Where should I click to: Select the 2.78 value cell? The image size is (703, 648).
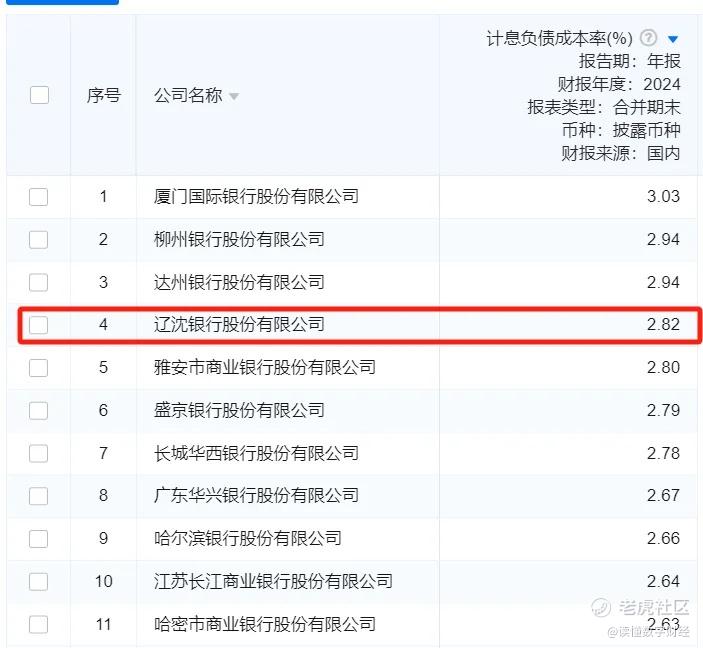(x=663, y=453)
